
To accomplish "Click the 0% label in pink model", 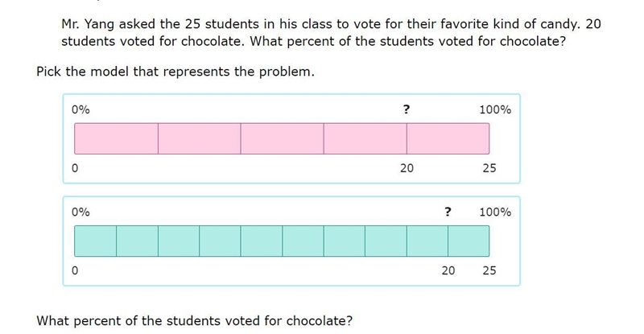I will (x=80, y=109).
